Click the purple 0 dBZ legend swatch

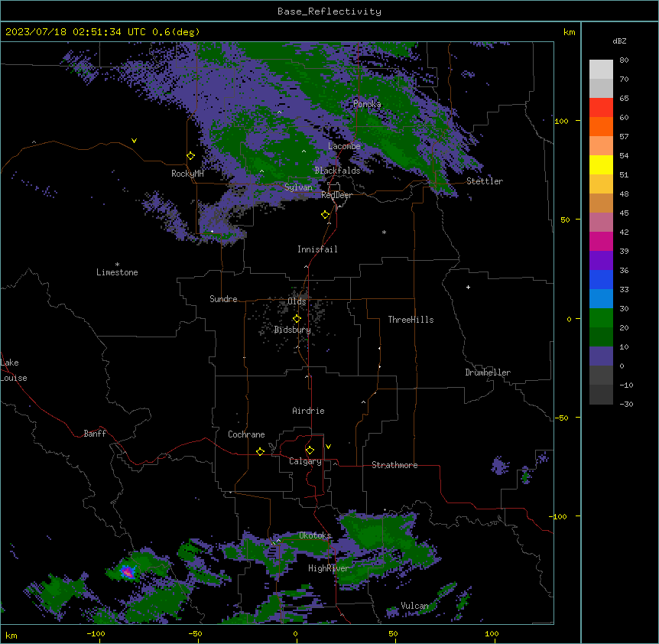coord(601,356)
